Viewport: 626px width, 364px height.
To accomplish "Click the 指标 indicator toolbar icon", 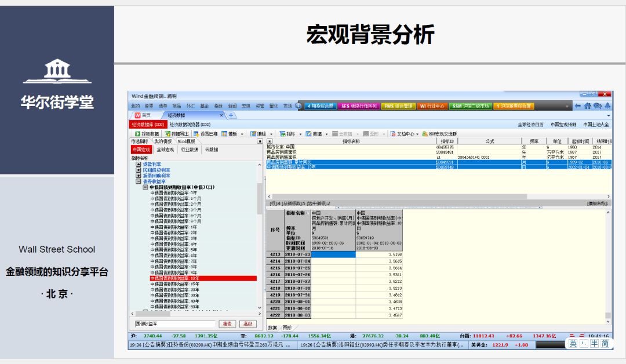I will click(283, 134).
